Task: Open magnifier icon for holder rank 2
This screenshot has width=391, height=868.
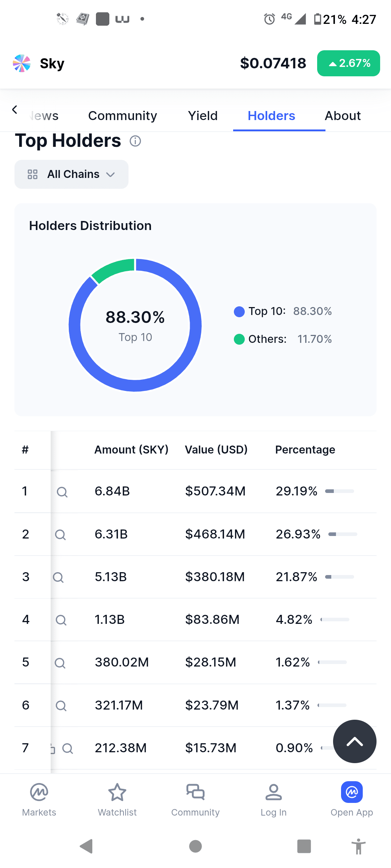Action: pos(60,535)
